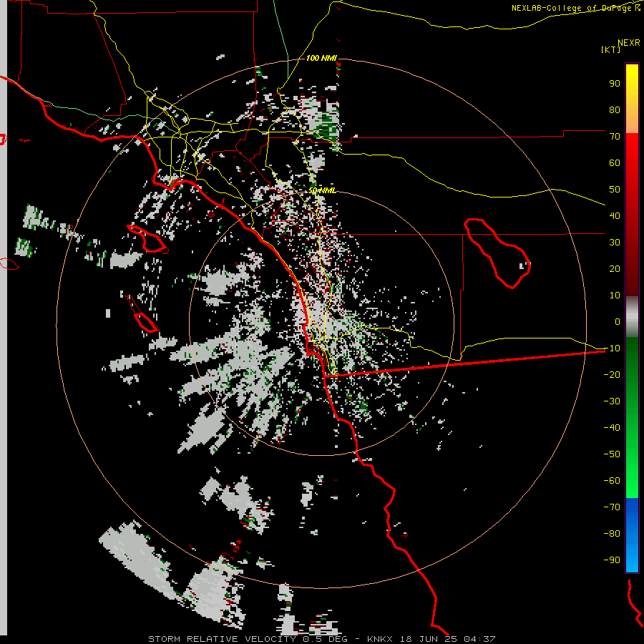Click the positive 50 scale value
Image resolution: width=644 pixels, height=644 pixels.
615,190
